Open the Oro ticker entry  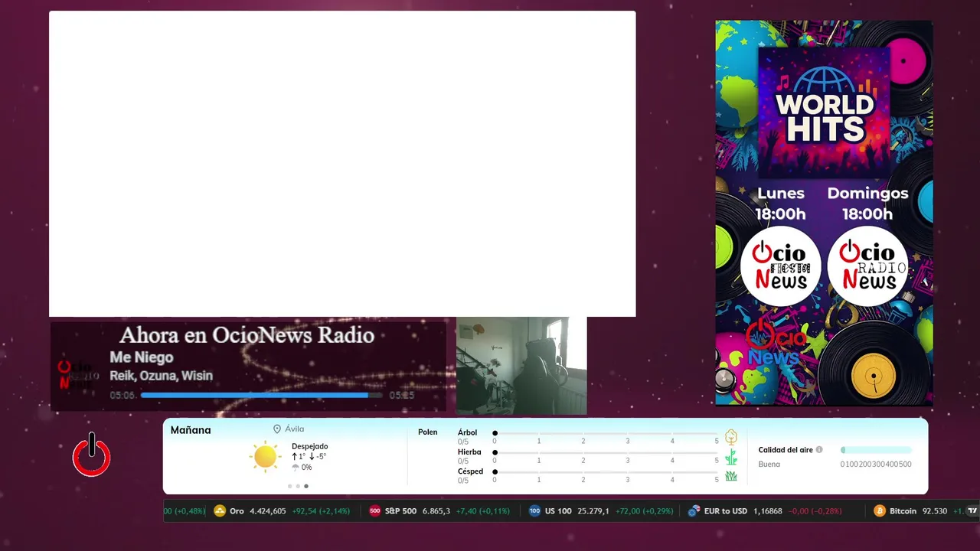click(x=282, y=511)
